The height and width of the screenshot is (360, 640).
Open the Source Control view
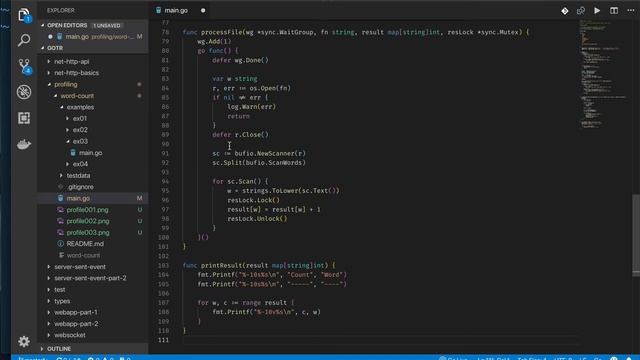[x=24, y=66]
